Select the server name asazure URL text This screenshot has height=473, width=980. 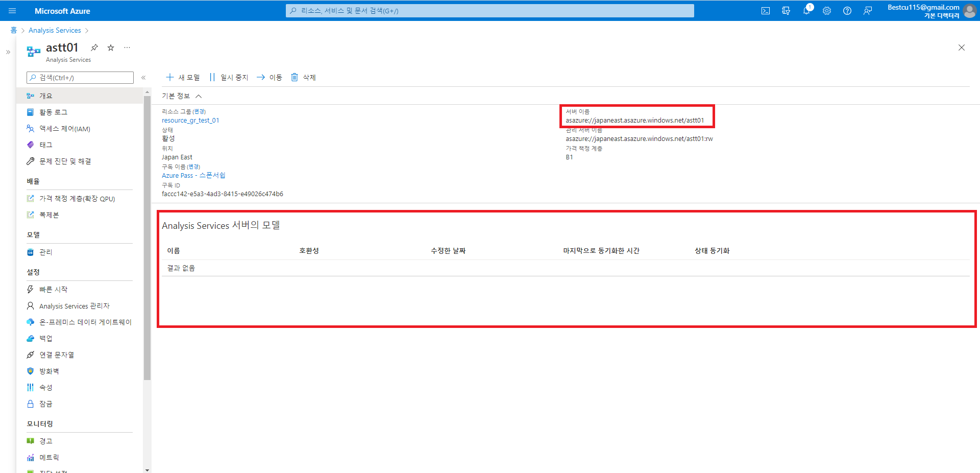pyautogui.click(x=634, y=121)
